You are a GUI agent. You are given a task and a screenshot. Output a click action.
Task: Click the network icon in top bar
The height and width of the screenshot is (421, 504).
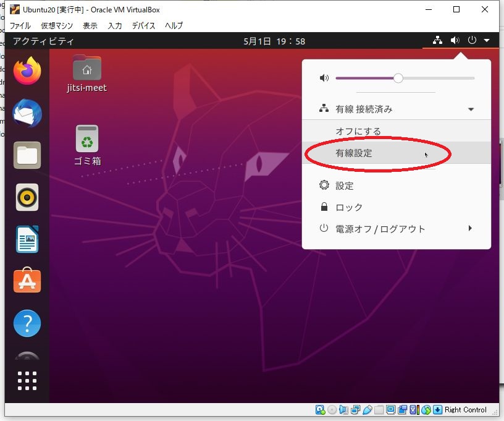437,41
